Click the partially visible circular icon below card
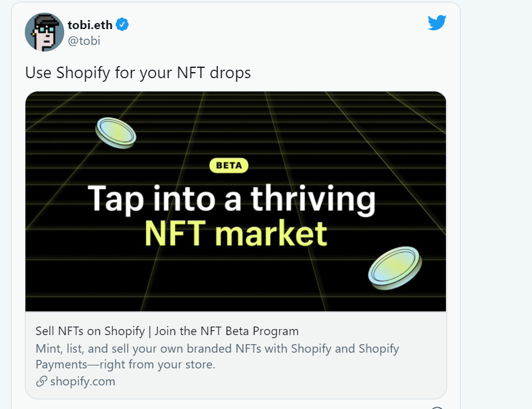 click(x=437, y=407)
